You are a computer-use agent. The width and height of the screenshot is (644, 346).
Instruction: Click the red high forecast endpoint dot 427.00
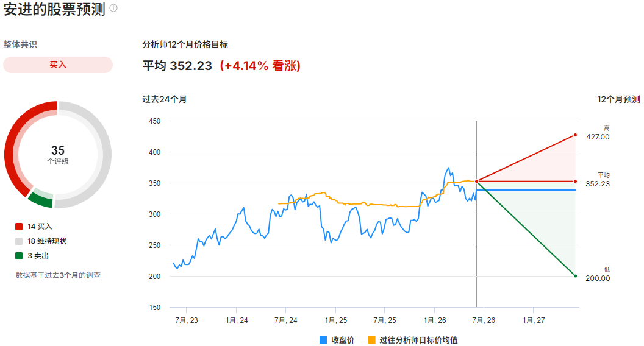[576, 135]
